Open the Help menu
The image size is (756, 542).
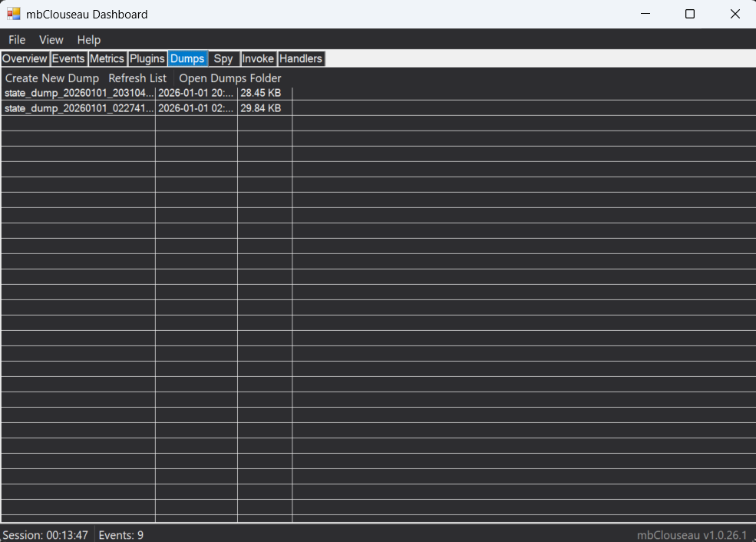pyautogui.click(x=88, y=39)
